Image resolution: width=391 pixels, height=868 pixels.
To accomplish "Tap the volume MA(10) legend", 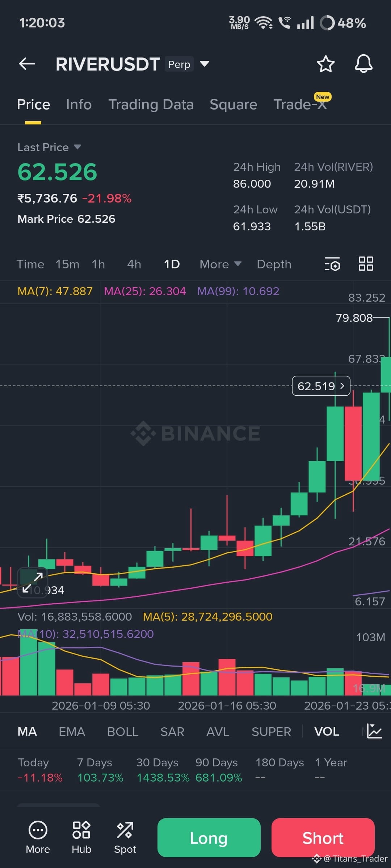I will coord(86,634).
